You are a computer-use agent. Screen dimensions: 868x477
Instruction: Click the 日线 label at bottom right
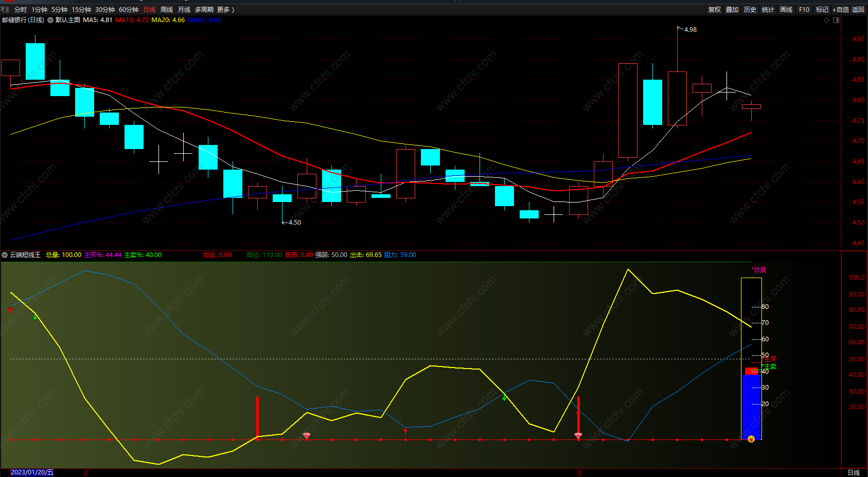(x=854, y=472)
